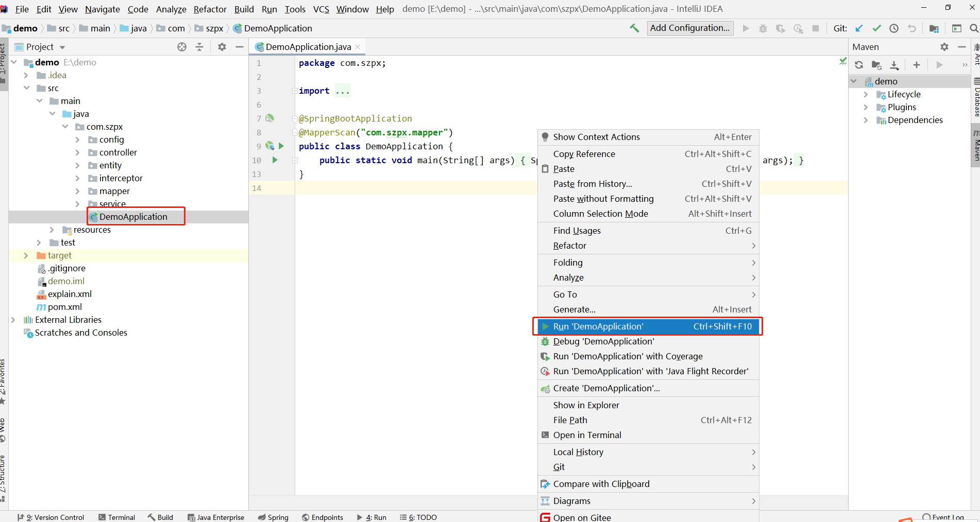Open the Version Control tool window

(50, 517)
